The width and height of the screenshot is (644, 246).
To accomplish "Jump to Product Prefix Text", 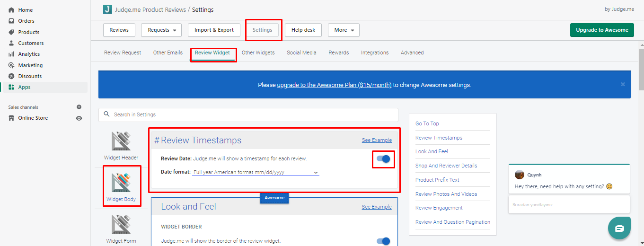I will coord(437,180).
